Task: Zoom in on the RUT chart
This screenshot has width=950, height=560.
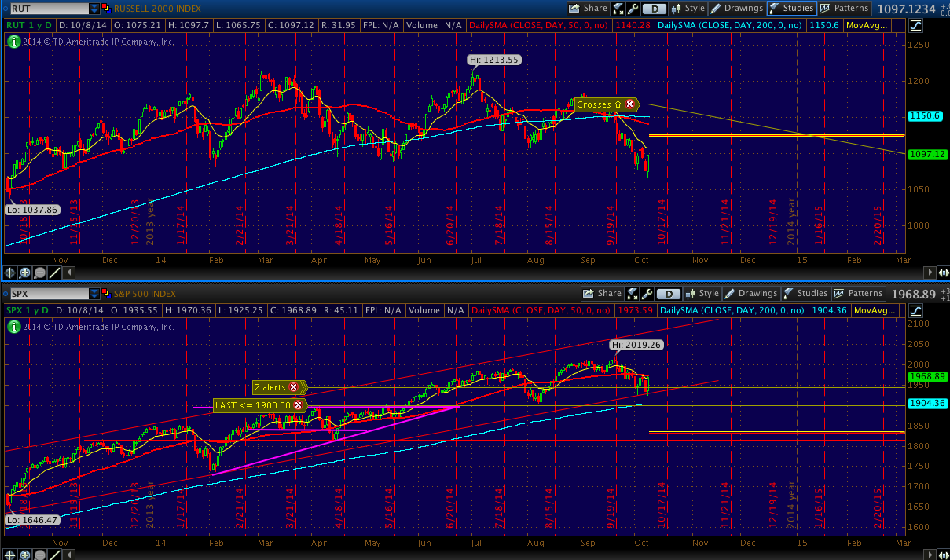Action: tap(25, 273)
